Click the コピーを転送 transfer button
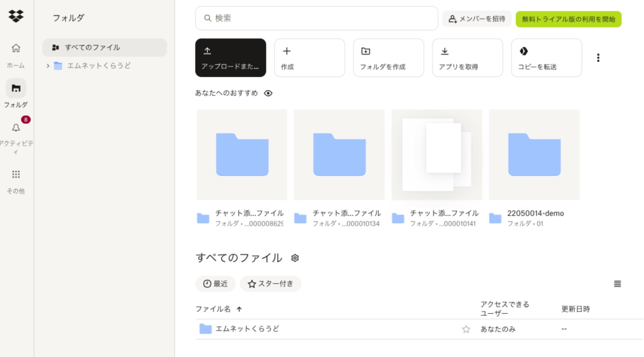 pos(546,58)
